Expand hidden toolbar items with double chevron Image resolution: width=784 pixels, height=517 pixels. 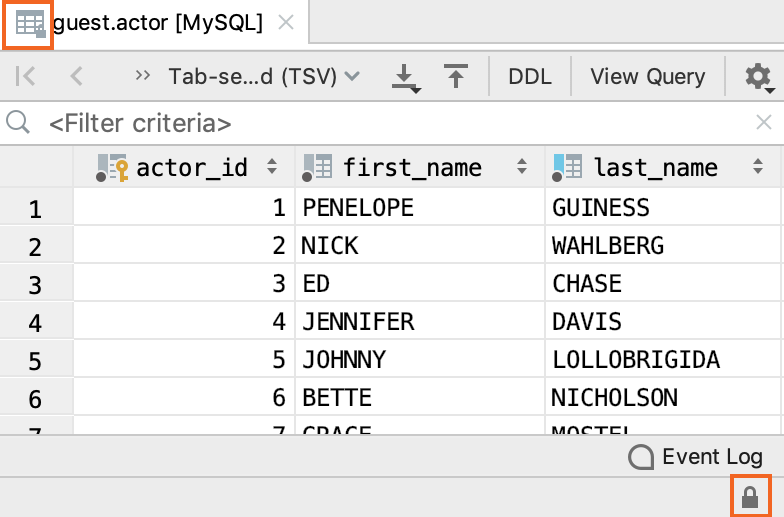point(142,76)
